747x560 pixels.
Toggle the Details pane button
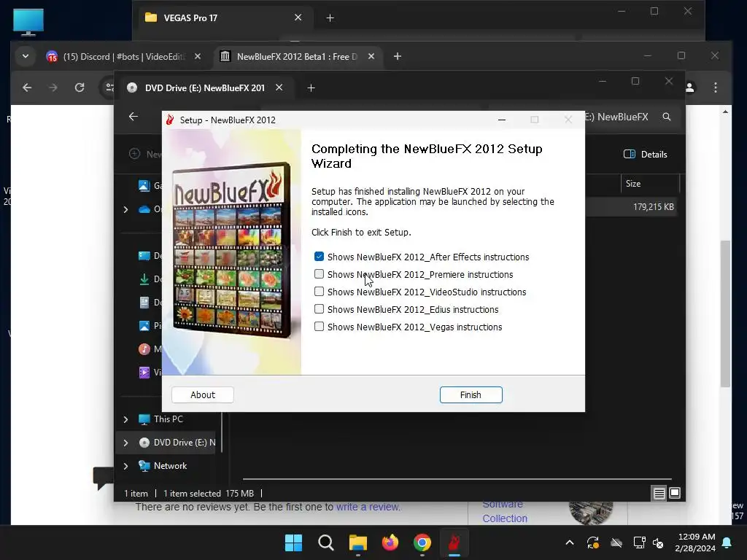pos(646,155)
